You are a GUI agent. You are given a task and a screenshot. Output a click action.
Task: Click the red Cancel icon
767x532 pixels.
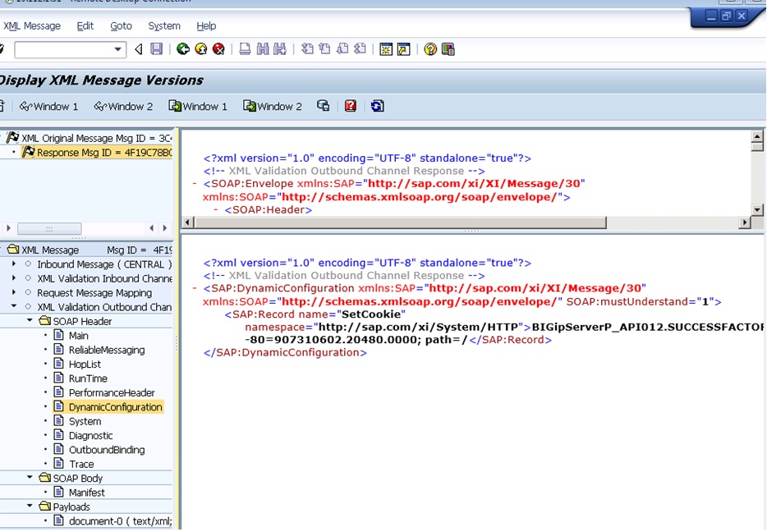pos(218,49)
